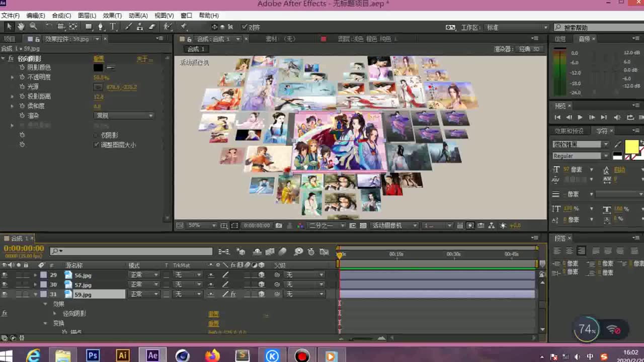Select the Rectangle shape tool
Screen dimensions: 644x362
pos(89,27)
